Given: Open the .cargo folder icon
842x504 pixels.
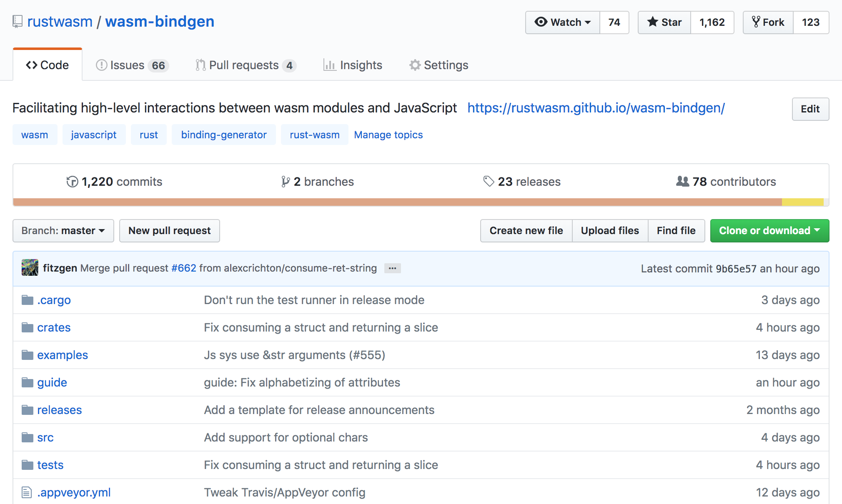Looking at the screenshot, I should click(28, 300).
